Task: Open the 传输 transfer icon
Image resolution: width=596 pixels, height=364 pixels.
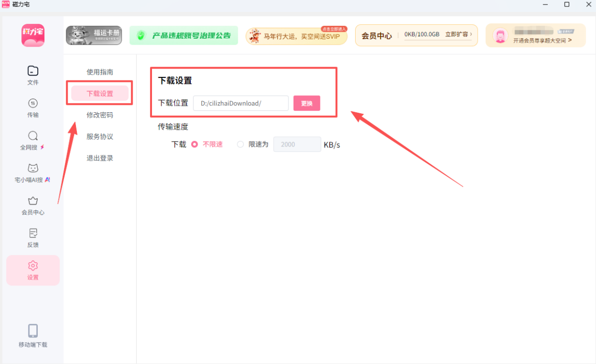Action: (33, 103)
